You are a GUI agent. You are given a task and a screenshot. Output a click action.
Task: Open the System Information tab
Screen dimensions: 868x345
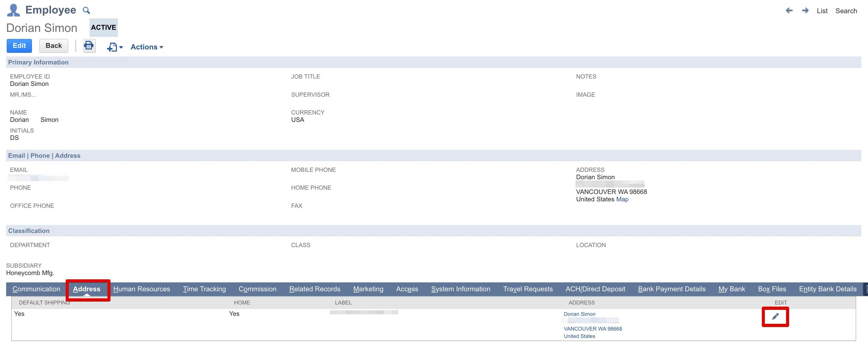pos(461,289)
